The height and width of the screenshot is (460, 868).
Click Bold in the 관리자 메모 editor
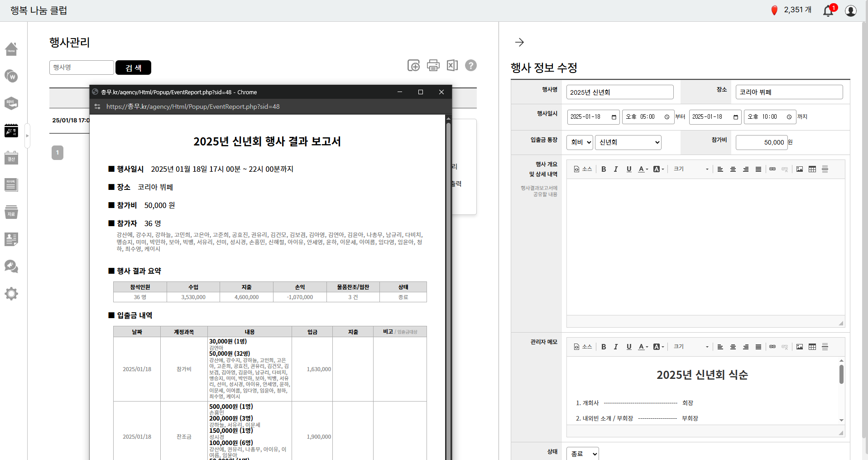coord(604,347)
